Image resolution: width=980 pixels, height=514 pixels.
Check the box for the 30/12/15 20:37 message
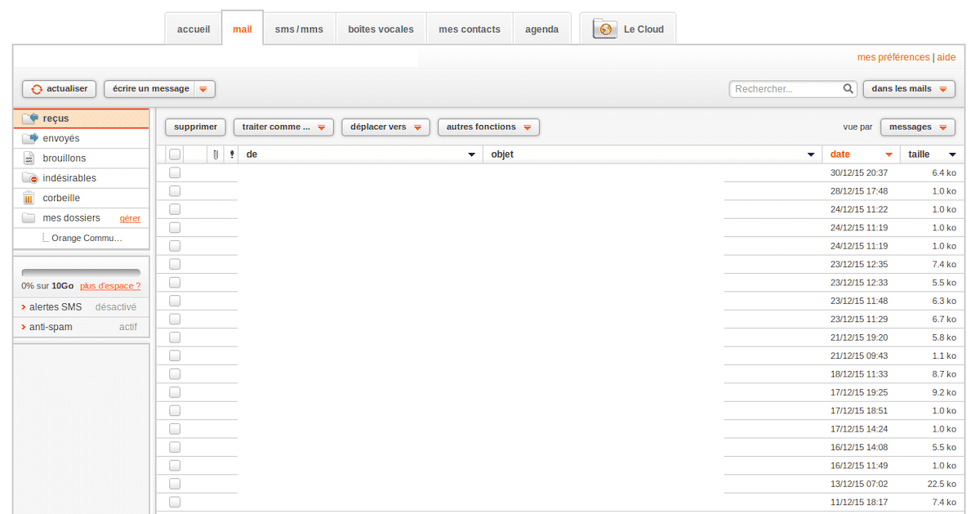coord(175,172)
